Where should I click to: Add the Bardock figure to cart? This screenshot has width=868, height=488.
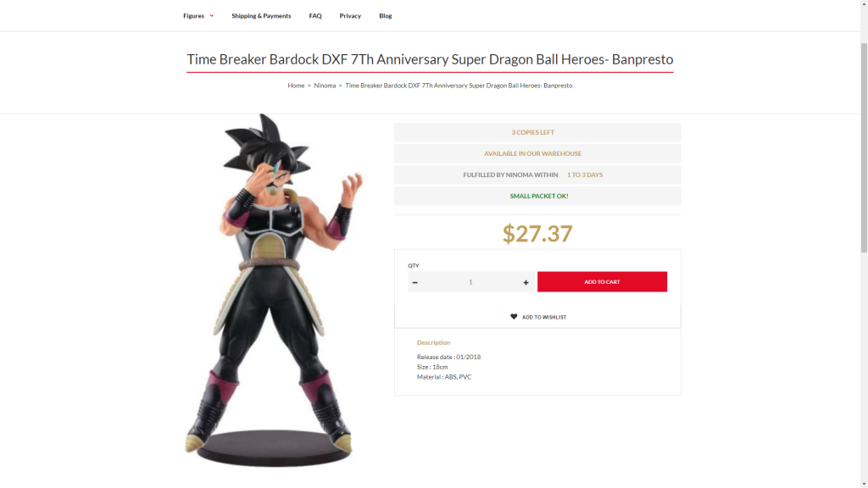click(x=602, y=281)
